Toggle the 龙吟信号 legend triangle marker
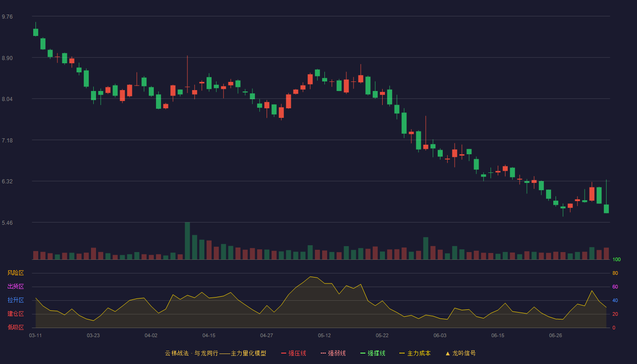637x364 pixels. pyautogui.click(x=448, y=353)
